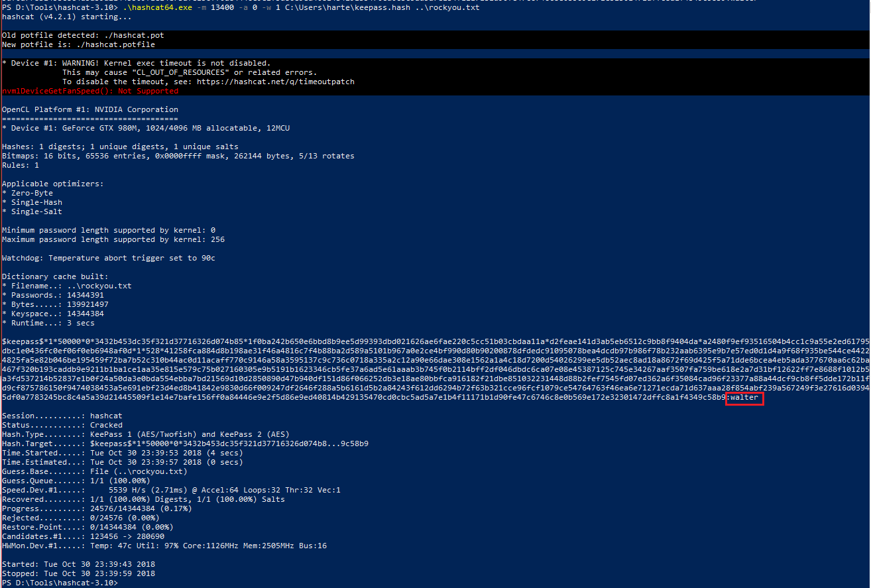The image size is (871, 588).
Task: Click the 'Stopped: Tue Oct 30' timestamp
Action: pyautogui.click(x=78, y=573)
